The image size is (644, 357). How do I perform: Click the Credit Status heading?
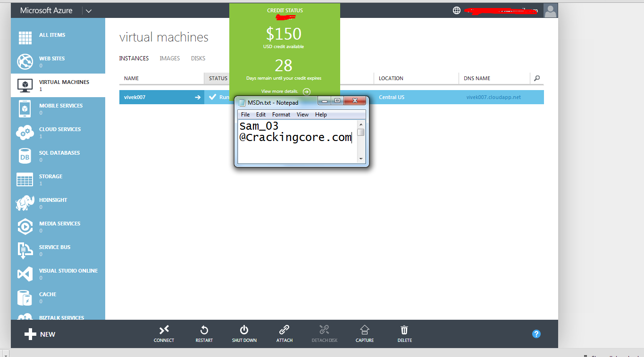[285, 10]
